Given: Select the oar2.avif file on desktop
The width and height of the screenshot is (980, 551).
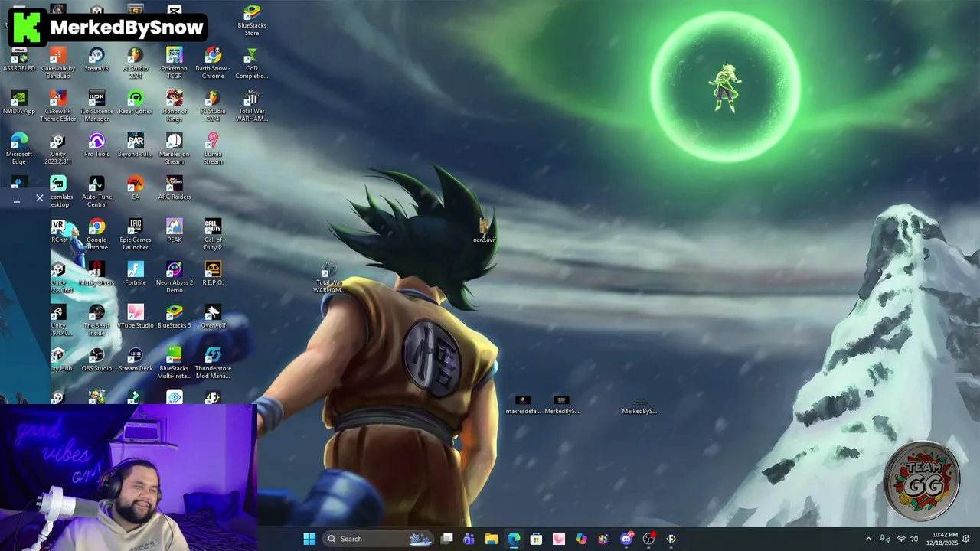Looking at the screenshot, I should [x=484, y=230].
